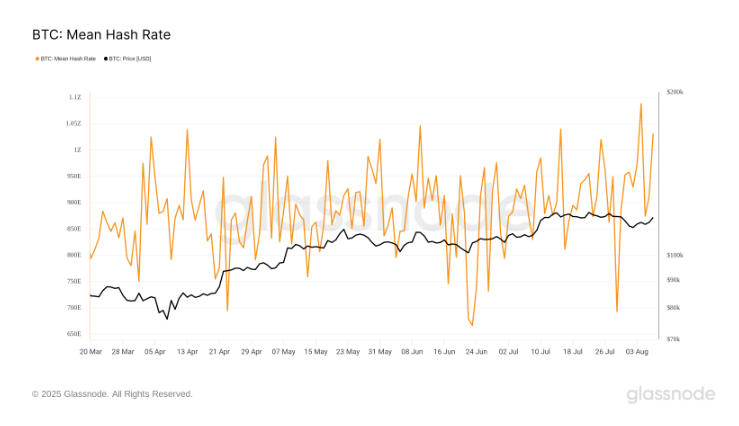Select the 20 Mar date label
This screenshot has height=426, width=739.
[91, 352]
